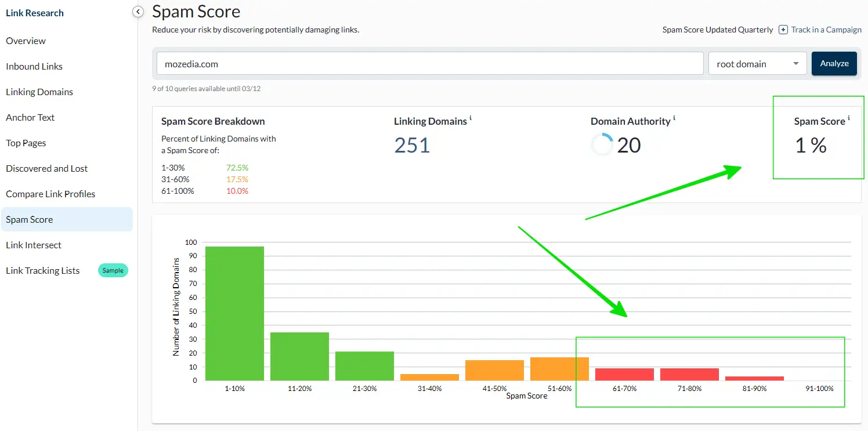The width and height of the screenshot is (868, 431).
Task: Navigate to the Overview section
Action: 26,41
